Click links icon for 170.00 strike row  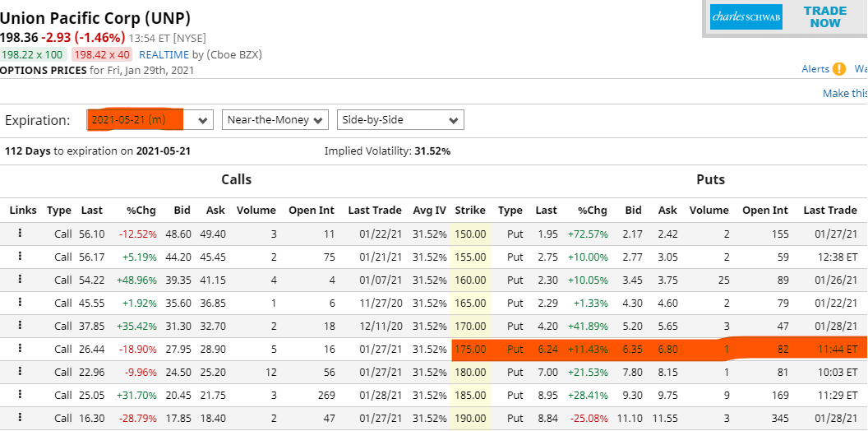coord(21,326)
